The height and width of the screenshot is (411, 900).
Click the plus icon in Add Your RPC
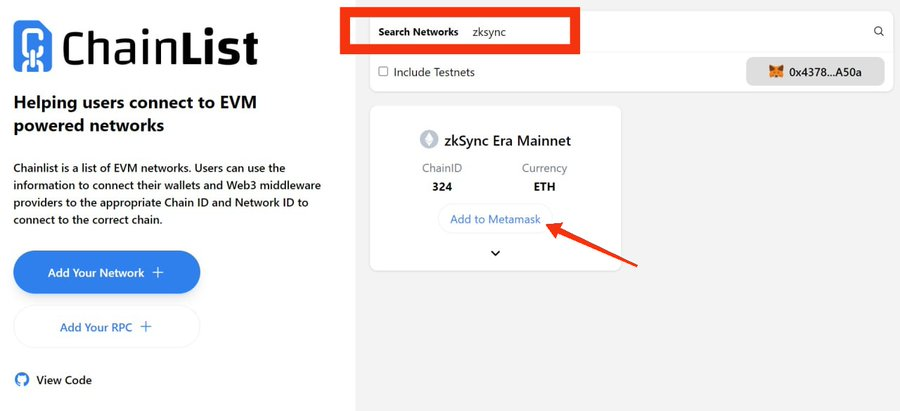[146, 327]
